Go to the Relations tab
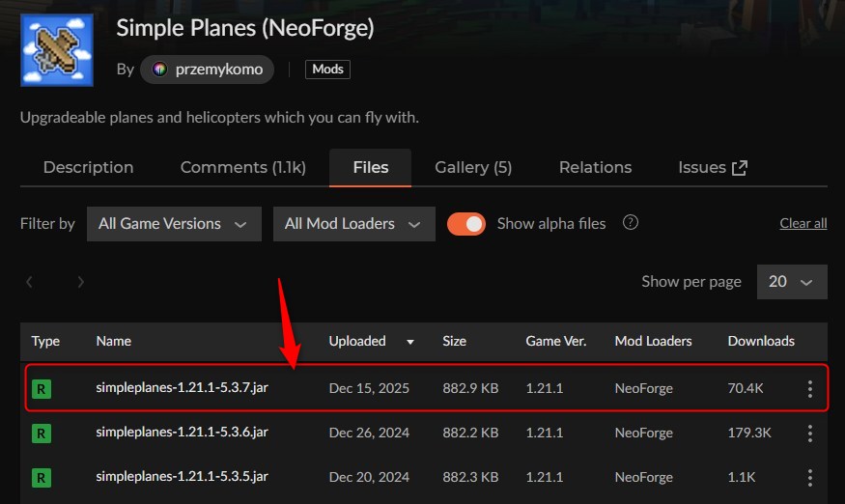This screenshot has height=504, width=845. point(595,167)
